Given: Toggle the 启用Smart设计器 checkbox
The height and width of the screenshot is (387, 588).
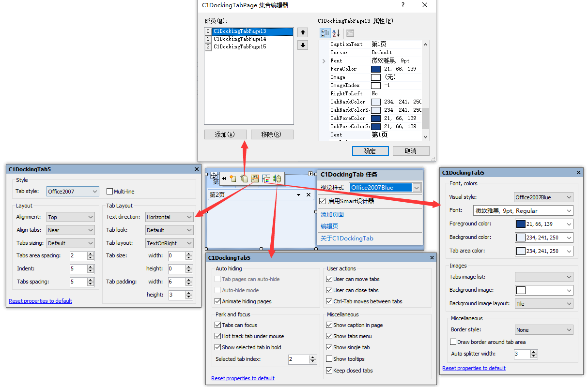Looking at the screenshot, I should pyautogui.click(x=323, y=201).
